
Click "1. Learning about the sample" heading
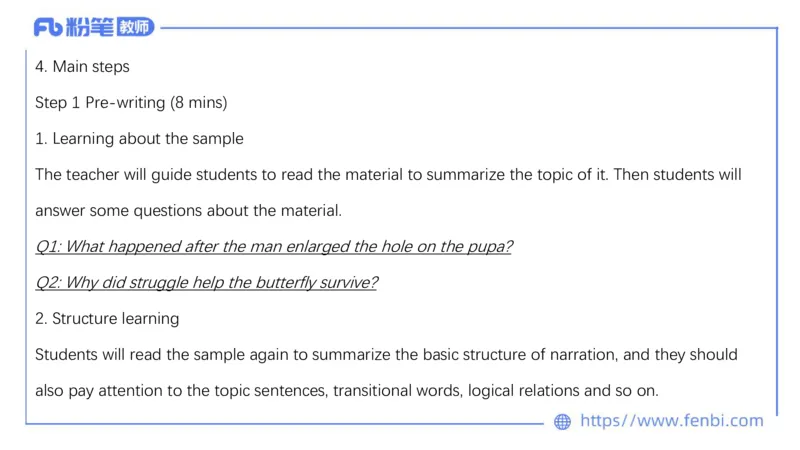(x=139, y=139)
